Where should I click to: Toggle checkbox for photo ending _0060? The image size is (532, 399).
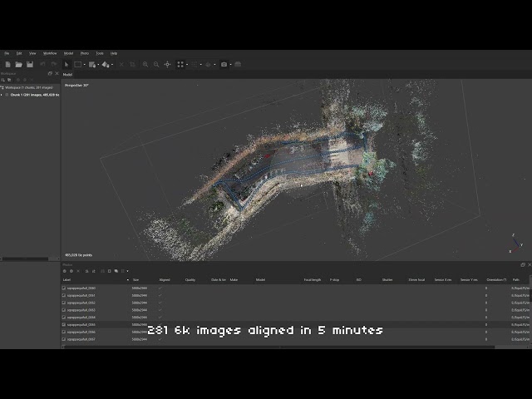(x=64, y=288)
